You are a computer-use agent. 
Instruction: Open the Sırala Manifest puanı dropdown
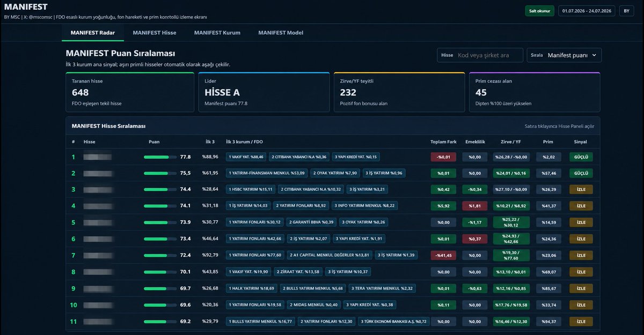click(564, 55)
